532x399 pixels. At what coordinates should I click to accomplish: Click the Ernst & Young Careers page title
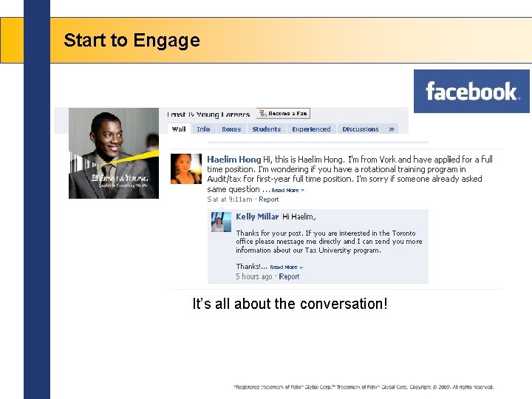pyautogui.click(x=208, y=115)
